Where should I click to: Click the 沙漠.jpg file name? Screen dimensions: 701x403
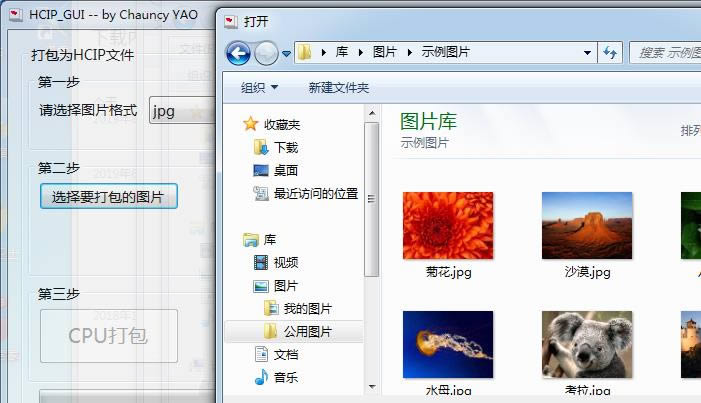(587, 272)
